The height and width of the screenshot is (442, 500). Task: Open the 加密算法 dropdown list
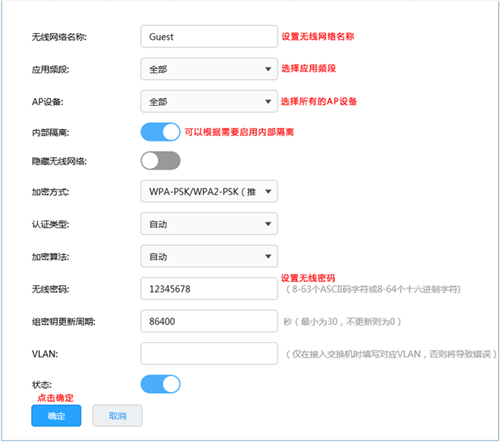coord(209,256)
